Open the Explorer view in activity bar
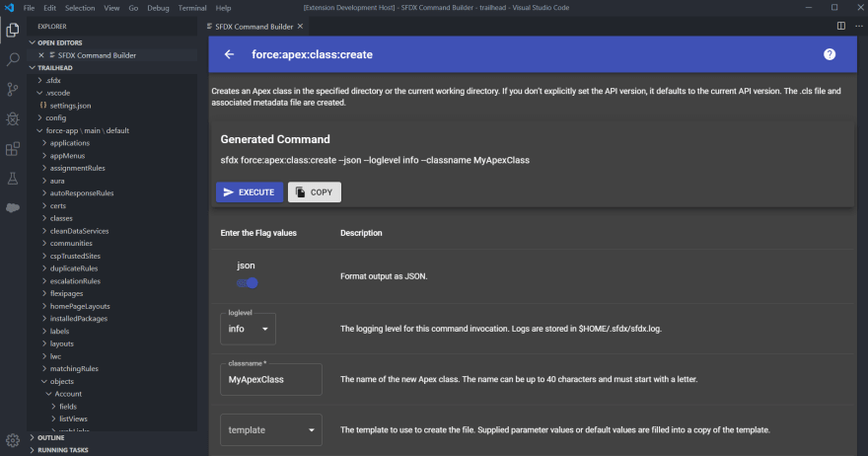The image size is (868, 456). [13, 30]
